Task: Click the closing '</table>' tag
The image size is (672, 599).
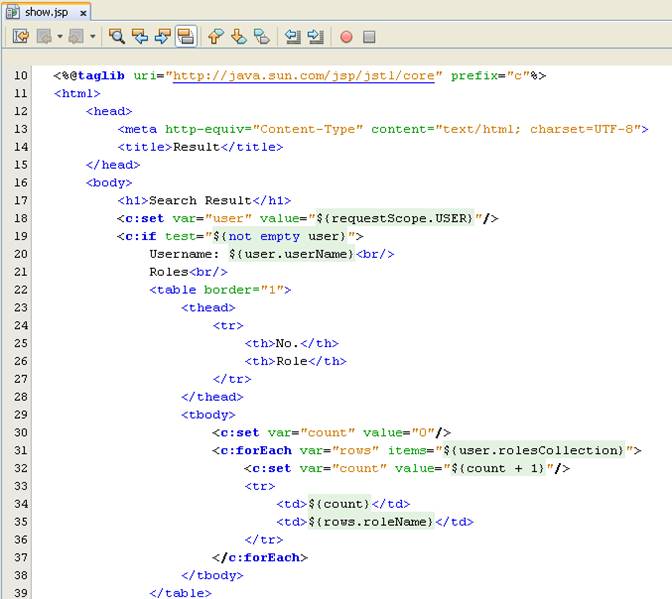Action: tap(180, 593)
